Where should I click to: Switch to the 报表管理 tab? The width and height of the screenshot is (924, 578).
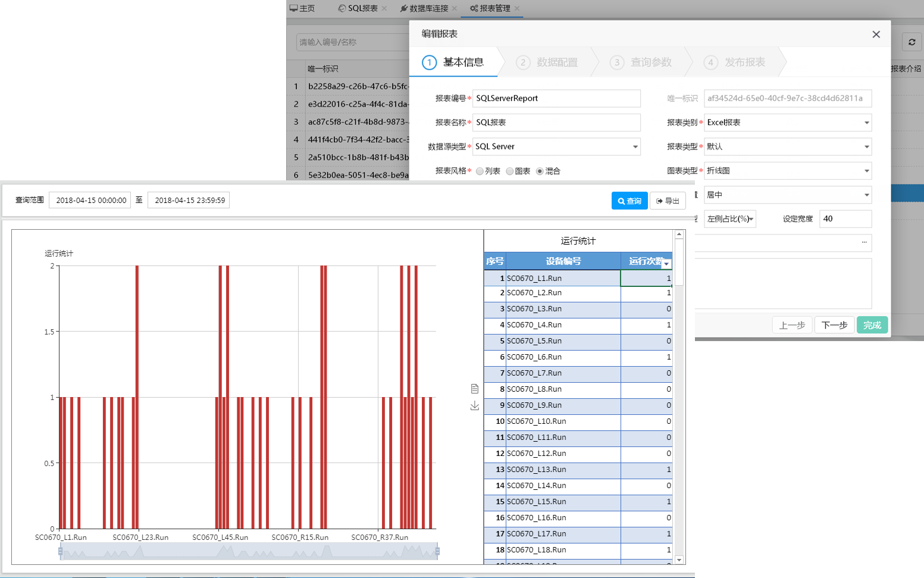[x=490, y=8]
